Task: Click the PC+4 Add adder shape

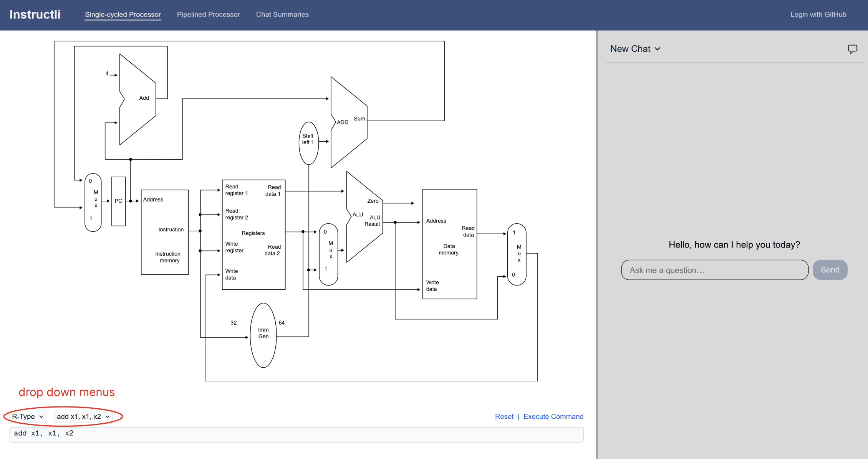Action: [137, 99]
